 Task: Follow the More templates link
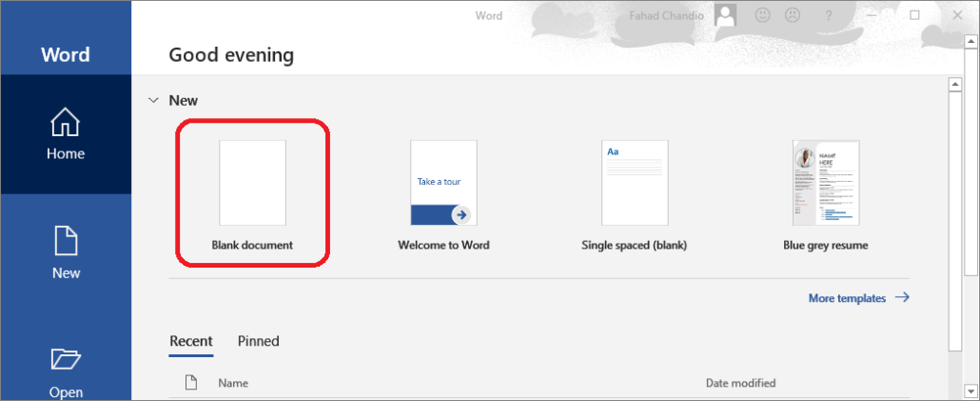[x=859, y=298]
